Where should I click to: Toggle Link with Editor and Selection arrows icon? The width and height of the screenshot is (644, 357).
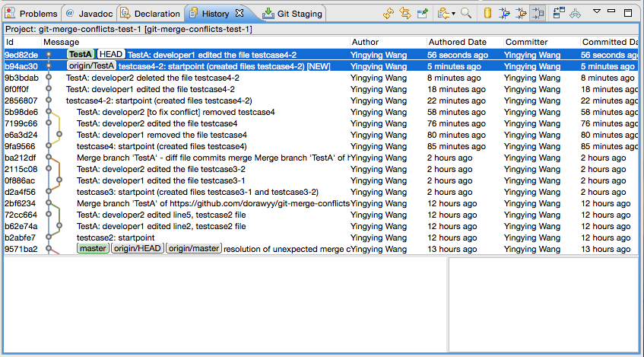(x=405, y=14)
